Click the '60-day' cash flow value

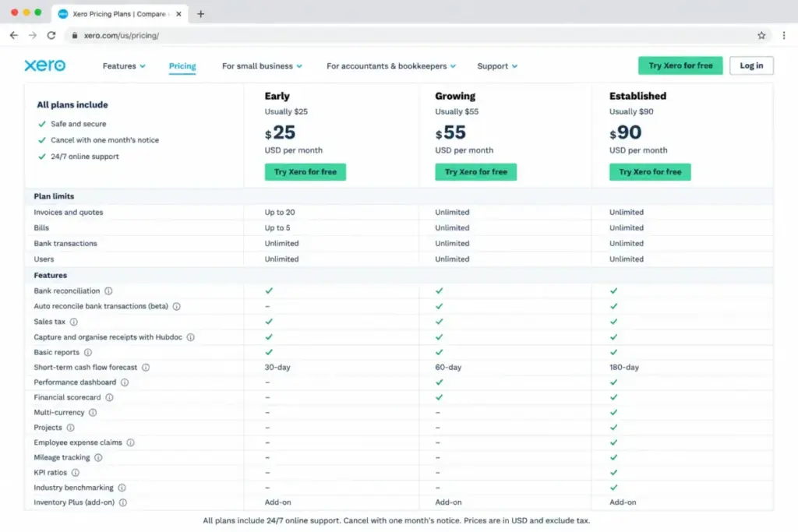click(448, 367)
